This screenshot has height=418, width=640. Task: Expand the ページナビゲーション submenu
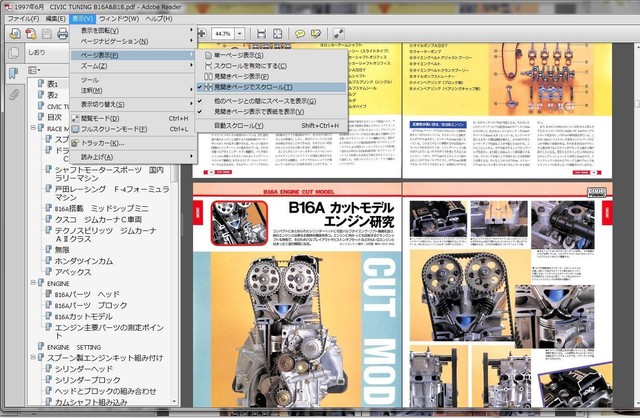pyautogui.click(x=132, y=41)
